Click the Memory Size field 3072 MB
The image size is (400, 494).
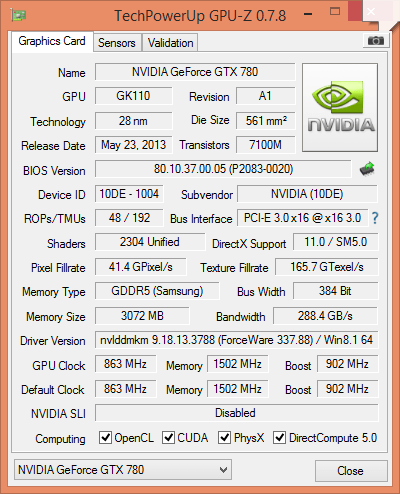coord(142,316)
